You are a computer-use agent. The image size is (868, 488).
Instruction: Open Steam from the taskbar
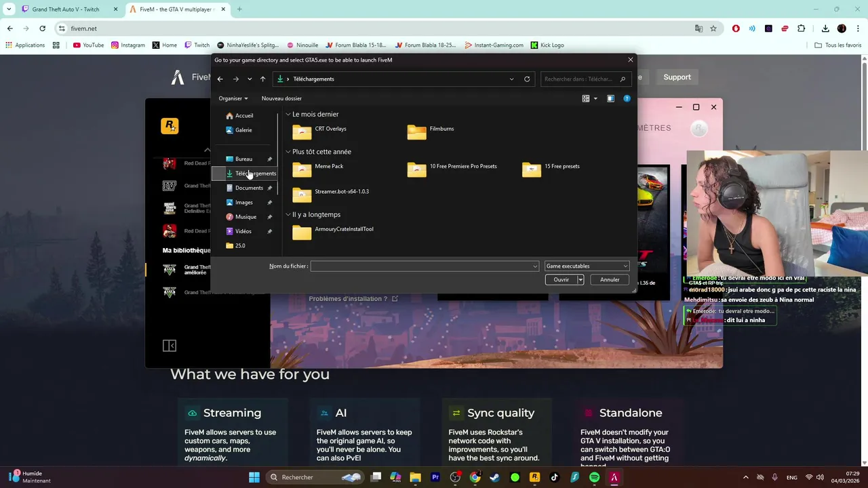(x=494, y=477)
